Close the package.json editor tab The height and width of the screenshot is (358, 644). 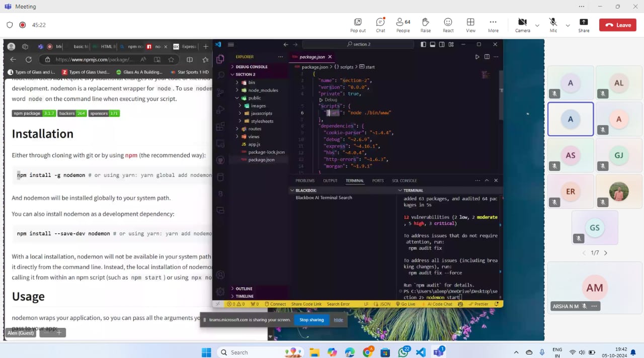330,57
